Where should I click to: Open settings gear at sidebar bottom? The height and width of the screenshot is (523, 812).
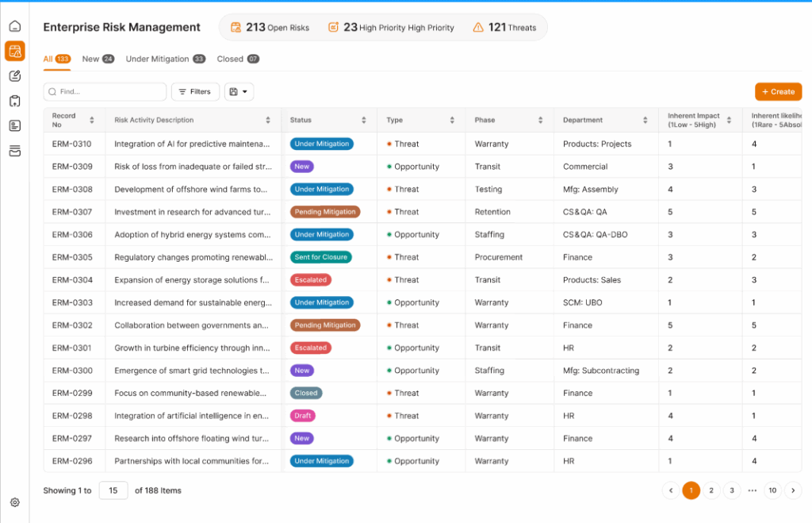click(x=14, y=502)
